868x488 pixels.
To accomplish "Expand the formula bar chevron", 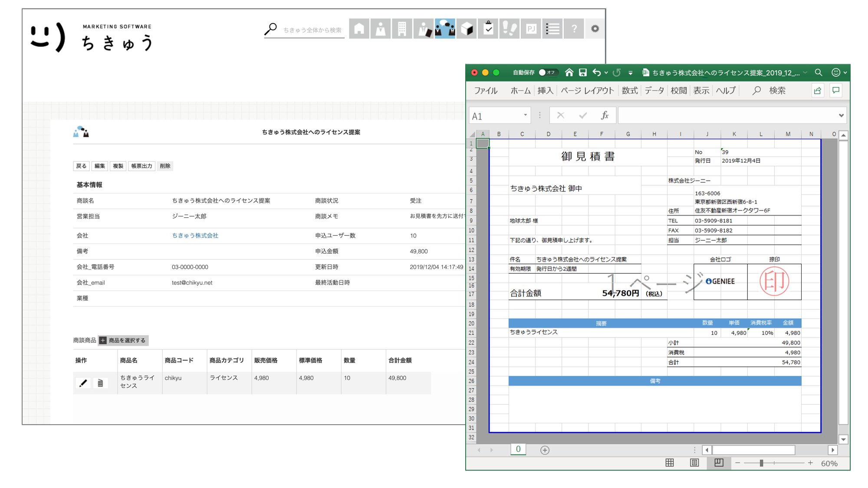I will tap(841, 115).
